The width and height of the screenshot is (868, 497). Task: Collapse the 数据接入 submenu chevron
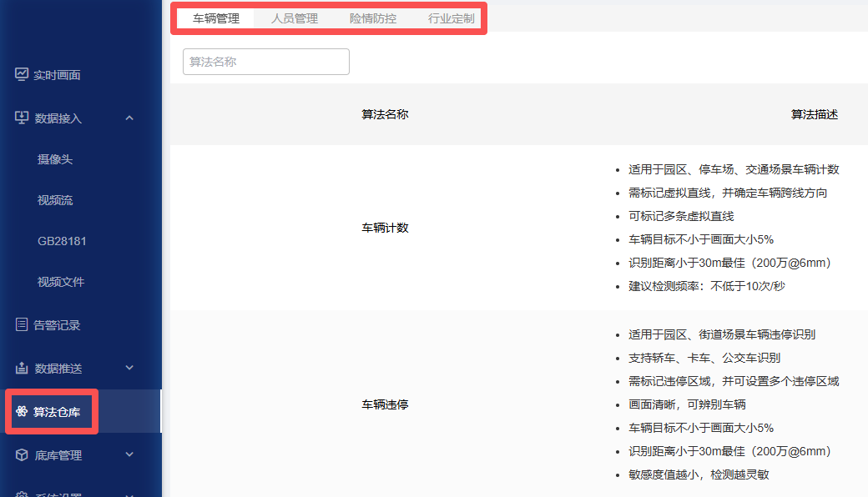coord(129,118)
